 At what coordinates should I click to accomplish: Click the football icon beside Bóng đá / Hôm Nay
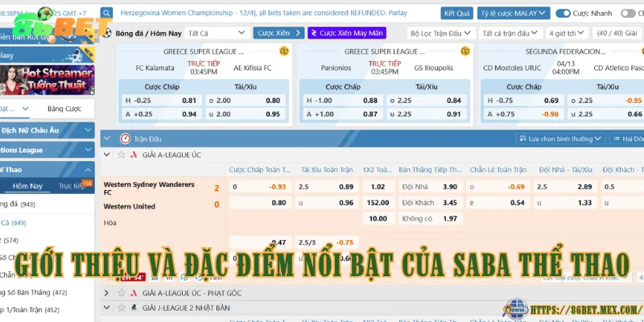tap(107, 33)
